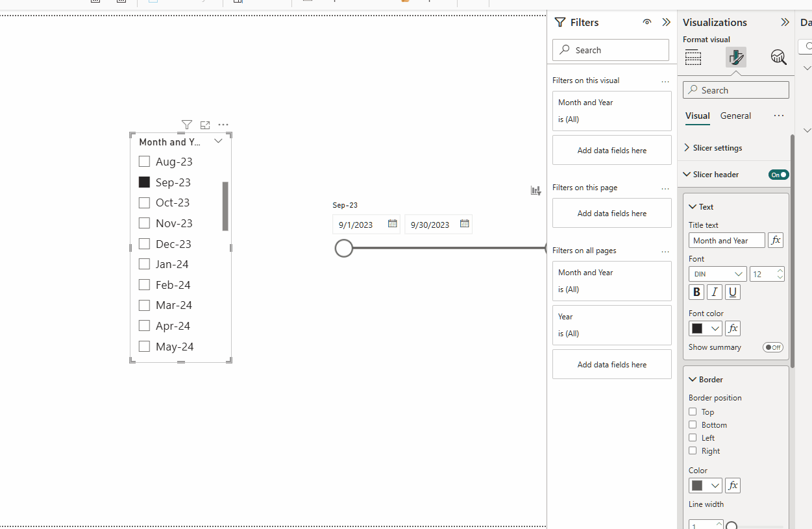The width and height of the screenshot is (812, 529).
Task: Open Month and Year filter on all pages
Action: point(612,281)
